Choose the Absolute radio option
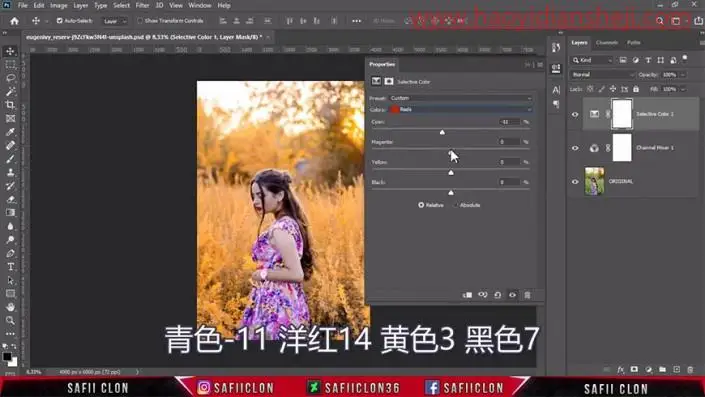Viewport: 705px width, 397px height. (x=455, y=205)
